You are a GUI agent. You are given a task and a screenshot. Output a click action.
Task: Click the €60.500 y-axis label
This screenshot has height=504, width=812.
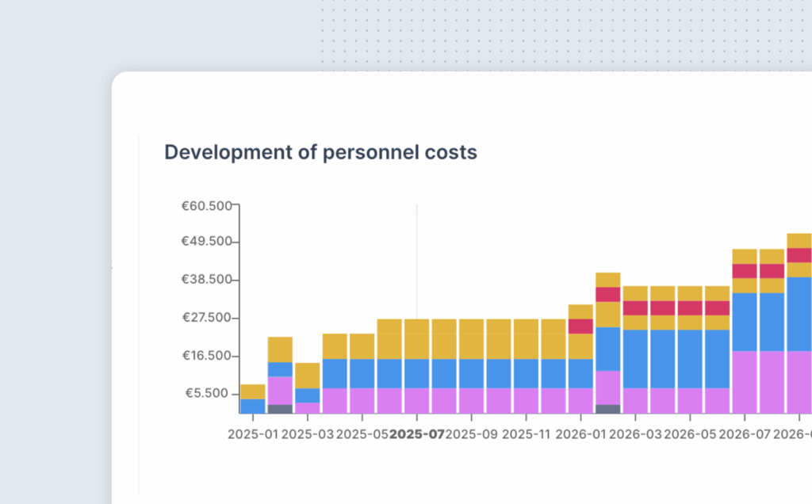[x=206, y=206]
